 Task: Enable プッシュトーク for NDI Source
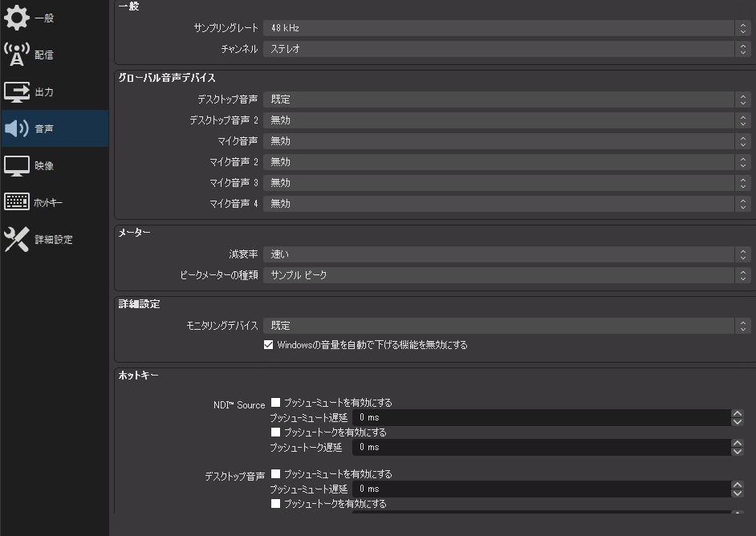tap(276, 432)
